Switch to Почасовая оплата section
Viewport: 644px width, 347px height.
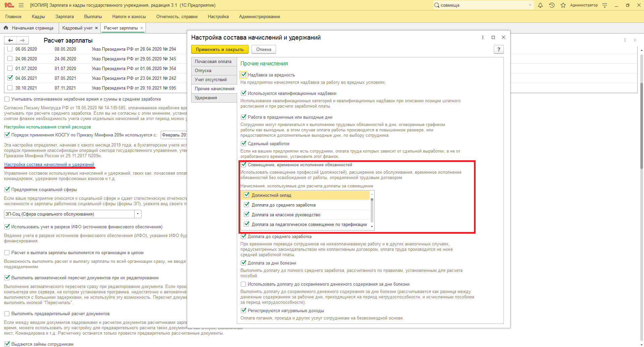pyautogui.click(x=214, y=62)
